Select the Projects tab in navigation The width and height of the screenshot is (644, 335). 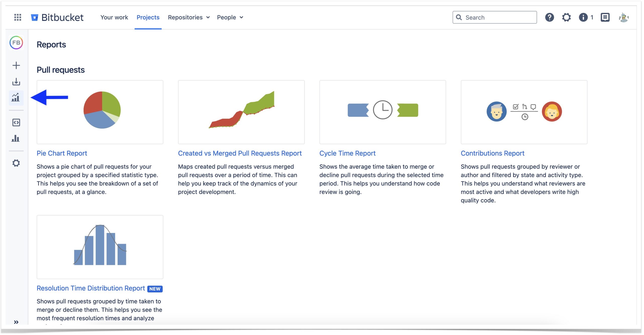148,17
